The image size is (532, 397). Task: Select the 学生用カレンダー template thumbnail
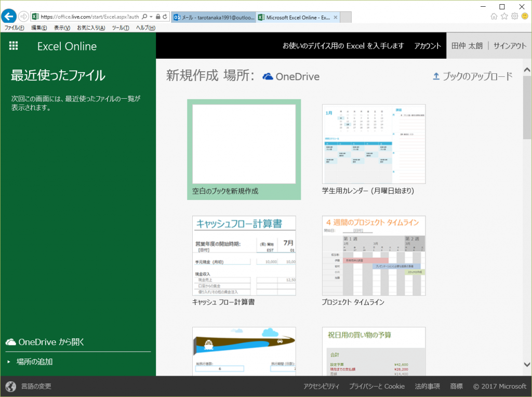(x=374, y=144)
